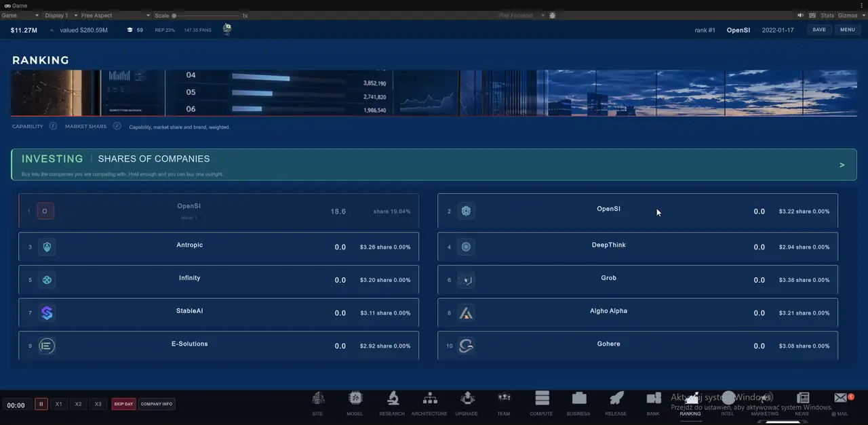The image size is (868, 425).
Task: Switch to the RANKING tab label
Action: [x=690, y=413]
